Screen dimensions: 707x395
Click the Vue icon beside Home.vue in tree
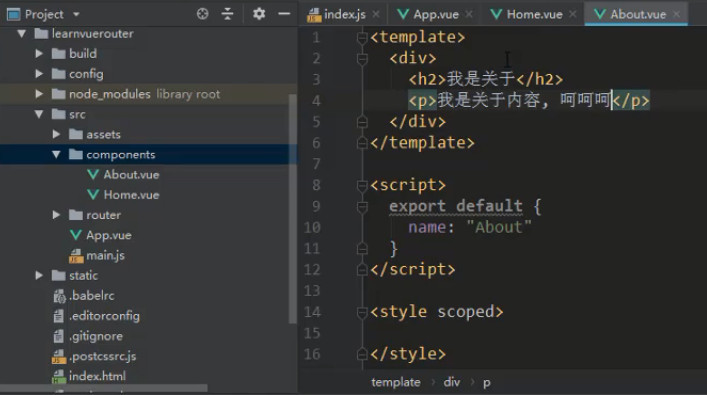click(93, 195)
